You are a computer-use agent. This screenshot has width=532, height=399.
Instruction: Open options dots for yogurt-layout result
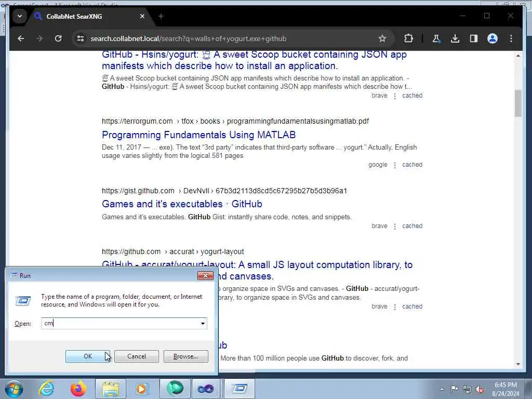click(395, 307)
